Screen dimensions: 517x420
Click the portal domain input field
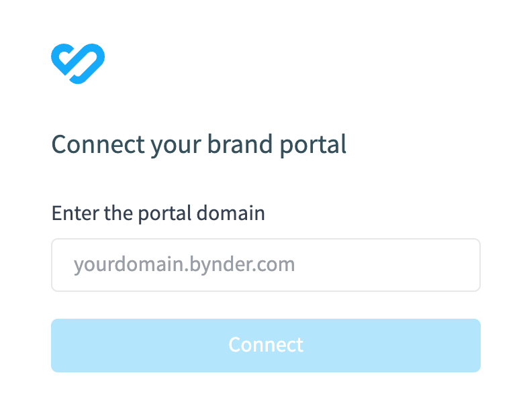[265, 265]
